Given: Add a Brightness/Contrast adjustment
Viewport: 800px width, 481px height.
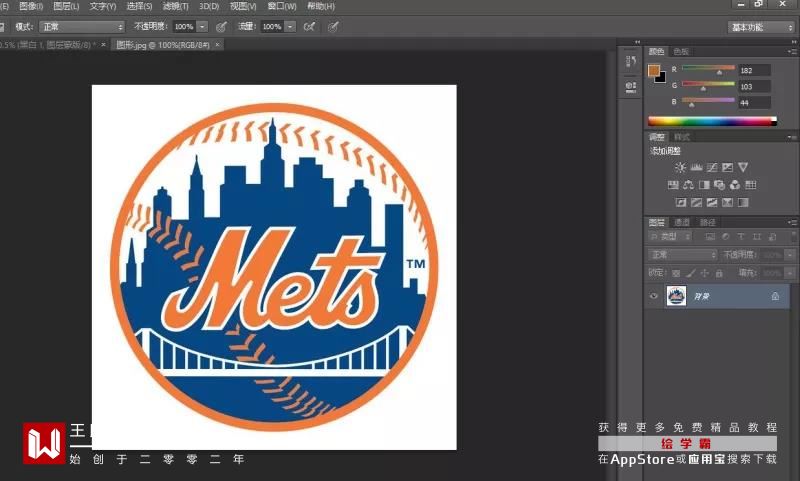Looking at the screenshot, I should (680, 167).
